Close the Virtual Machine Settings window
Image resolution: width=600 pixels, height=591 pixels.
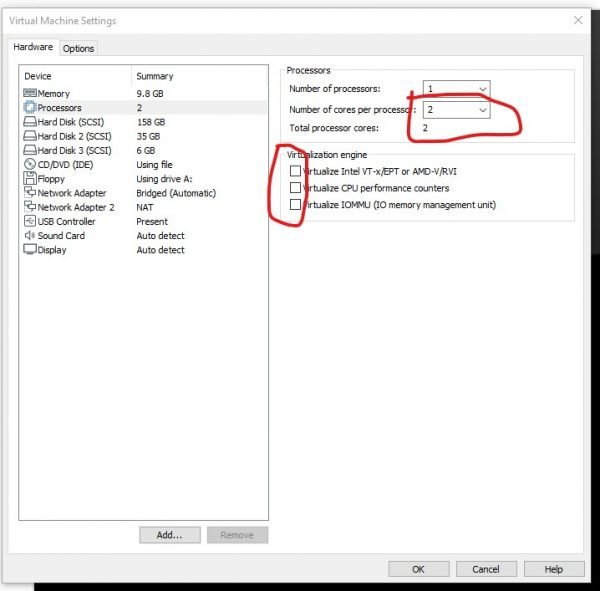[578, 20]
